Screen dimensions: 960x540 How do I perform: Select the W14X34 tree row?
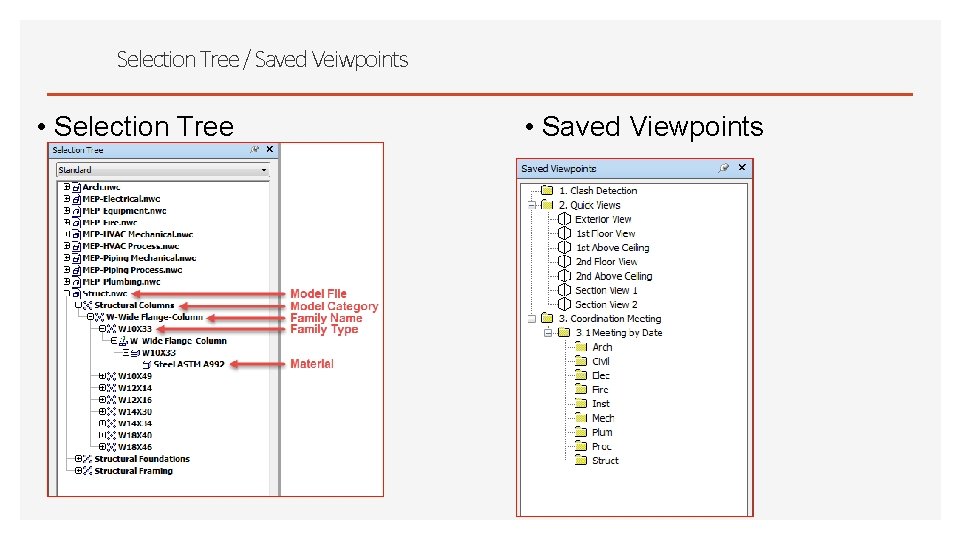135,423
